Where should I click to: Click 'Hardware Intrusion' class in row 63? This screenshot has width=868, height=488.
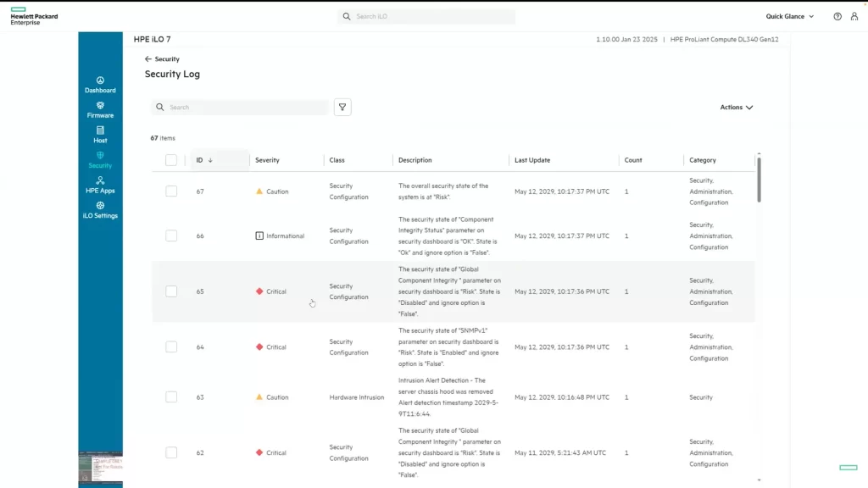tap(357, 397)
